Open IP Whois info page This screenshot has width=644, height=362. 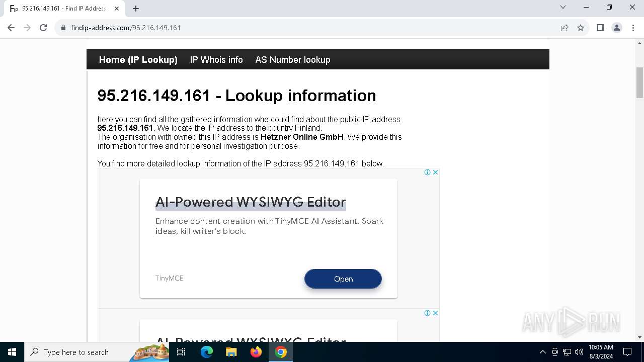click(216, 60)
